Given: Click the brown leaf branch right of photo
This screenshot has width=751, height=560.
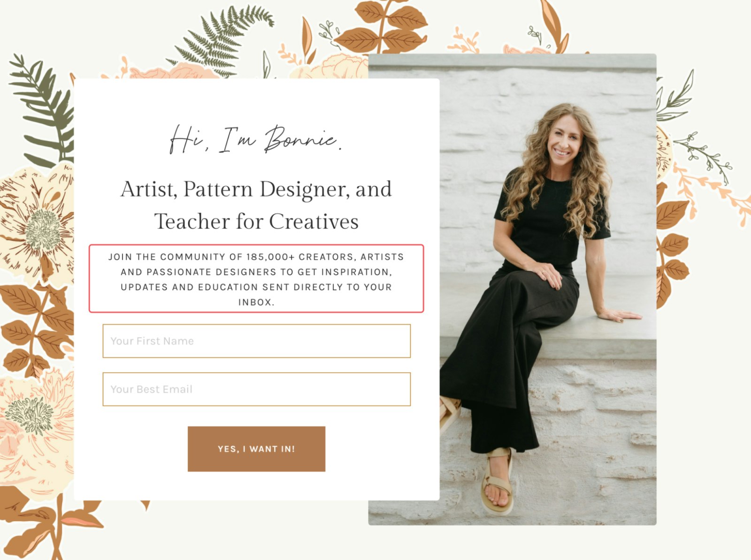Looking at the screenshot, I should click(671, 244).
